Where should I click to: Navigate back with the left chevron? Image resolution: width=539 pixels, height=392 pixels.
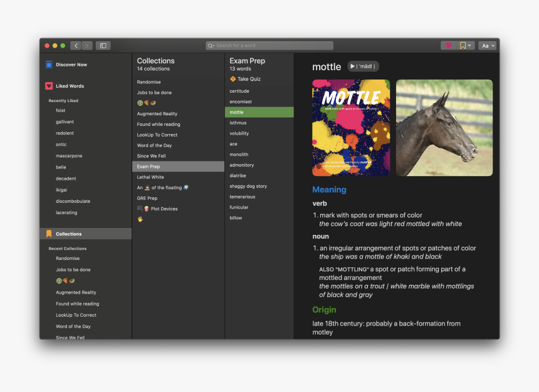tap(76, 45)
